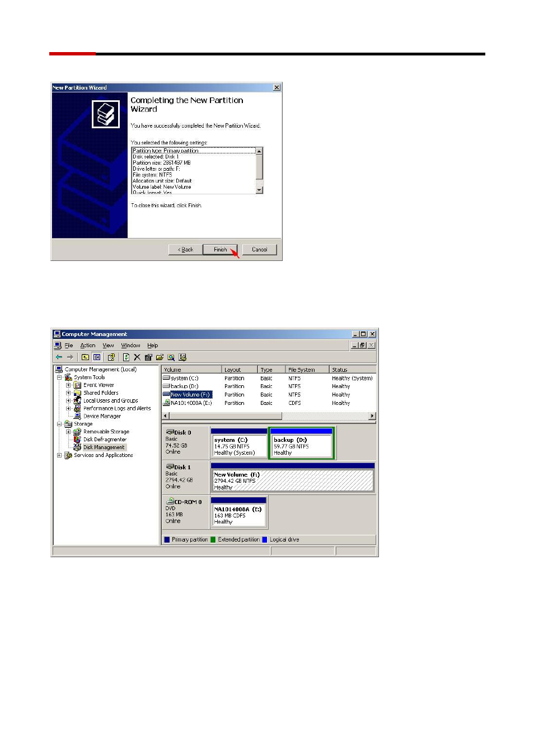
Task: Expand Local Users and Groups node
Action: [x=68, y=401]
